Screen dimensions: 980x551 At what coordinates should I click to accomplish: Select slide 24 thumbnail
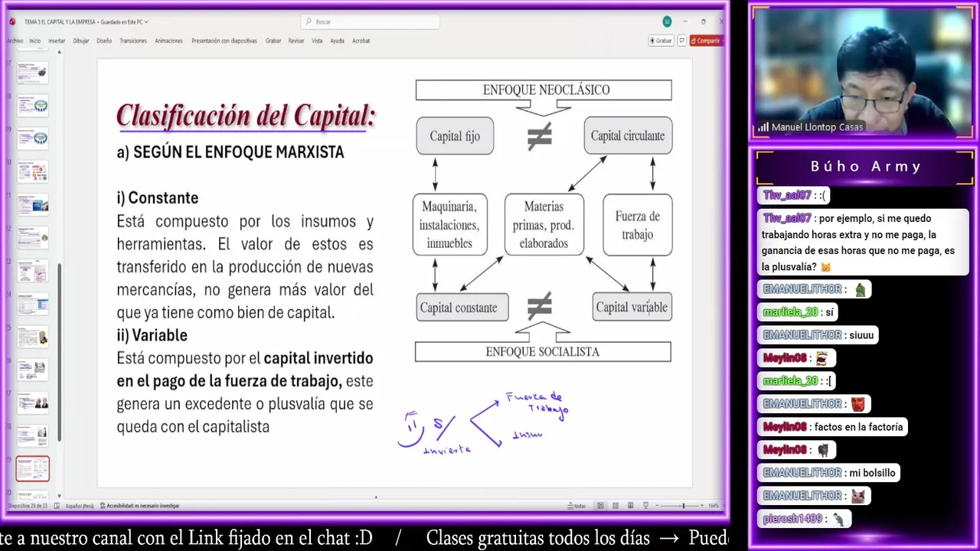point(33,304)
